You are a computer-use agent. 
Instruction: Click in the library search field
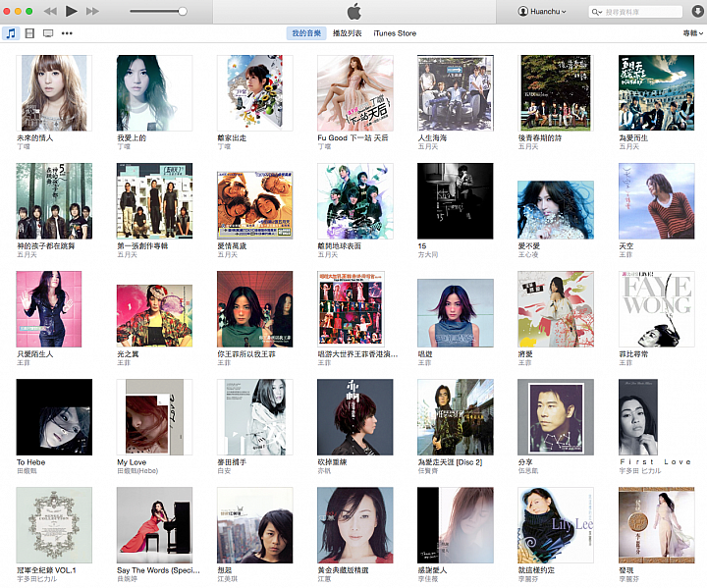coord(635,12)
